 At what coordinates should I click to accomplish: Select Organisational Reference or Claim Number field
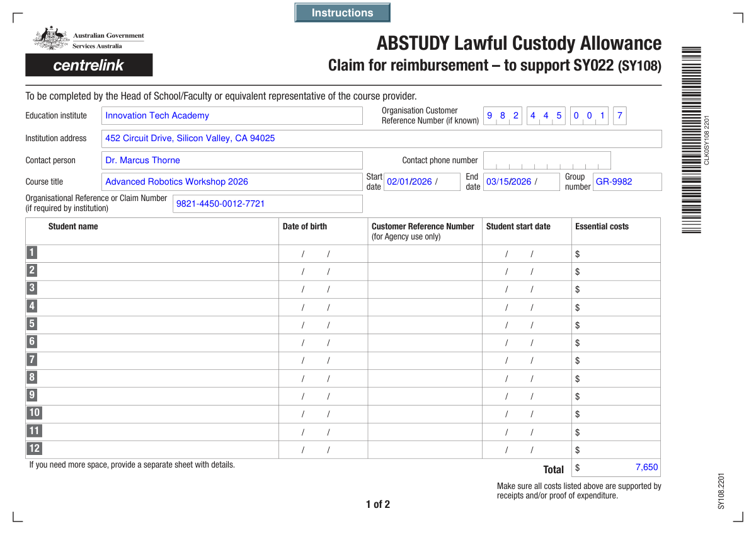268,204
